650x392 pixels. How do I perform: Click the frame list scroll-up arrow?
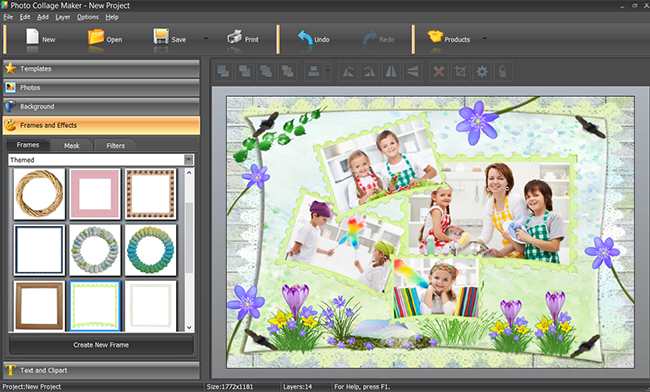coord(189,172)
